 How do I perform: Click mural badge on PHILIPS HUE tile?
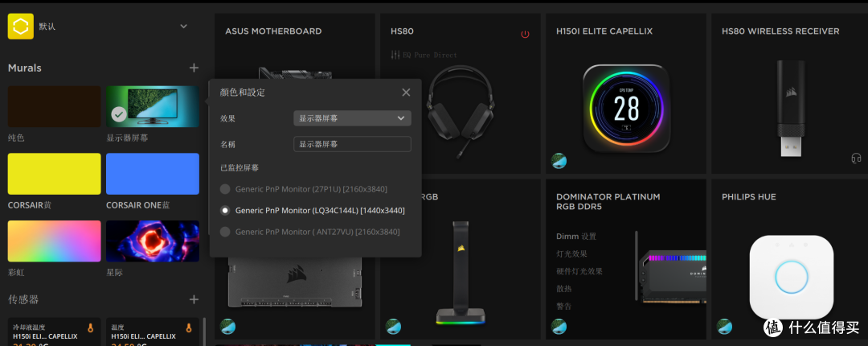point(725,327)
